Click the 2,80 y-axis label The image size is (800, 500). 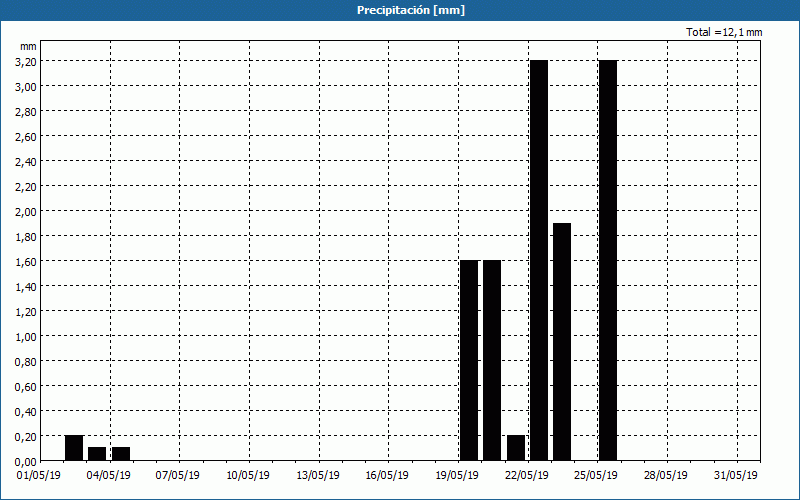pos(26,111)
